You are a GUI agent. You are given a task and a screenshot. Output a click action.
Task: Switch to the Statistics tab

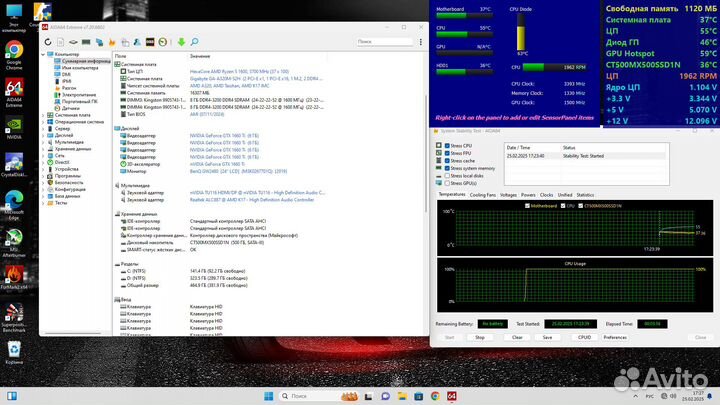[585, 195]
